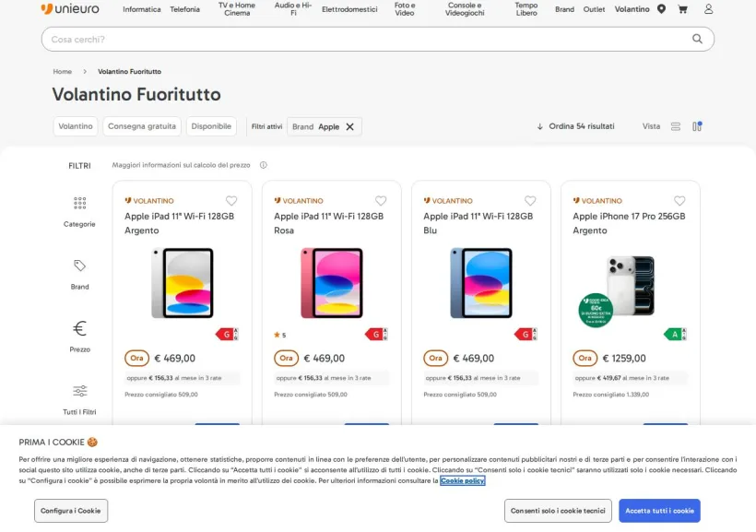Click the pink iPad product image

332,283
